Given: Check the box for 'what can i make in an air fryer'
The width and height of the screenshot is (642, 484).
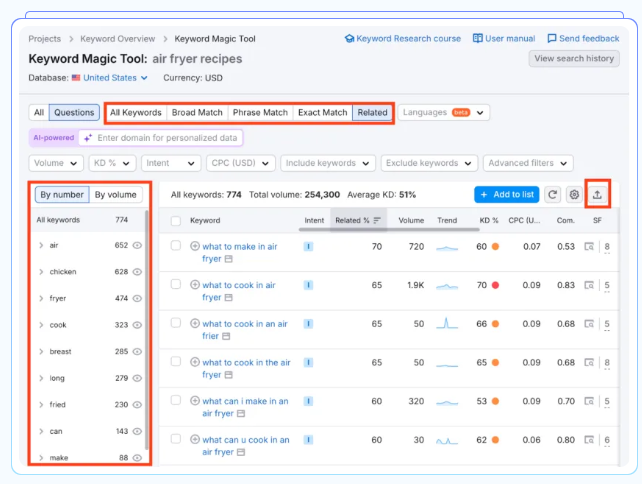Looking at the screenshot, I should [176, 400].
